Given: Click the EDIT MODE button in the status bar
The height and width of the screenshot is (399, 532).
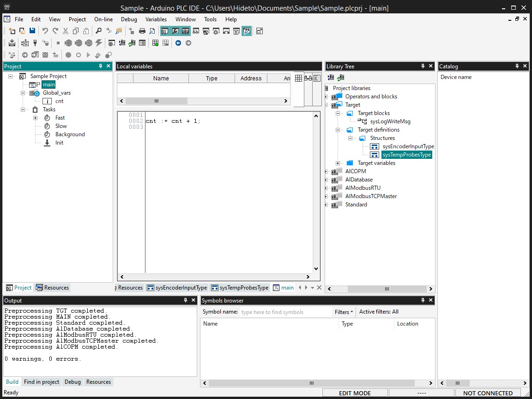Looking at the screenshot, I should point(355,393).
